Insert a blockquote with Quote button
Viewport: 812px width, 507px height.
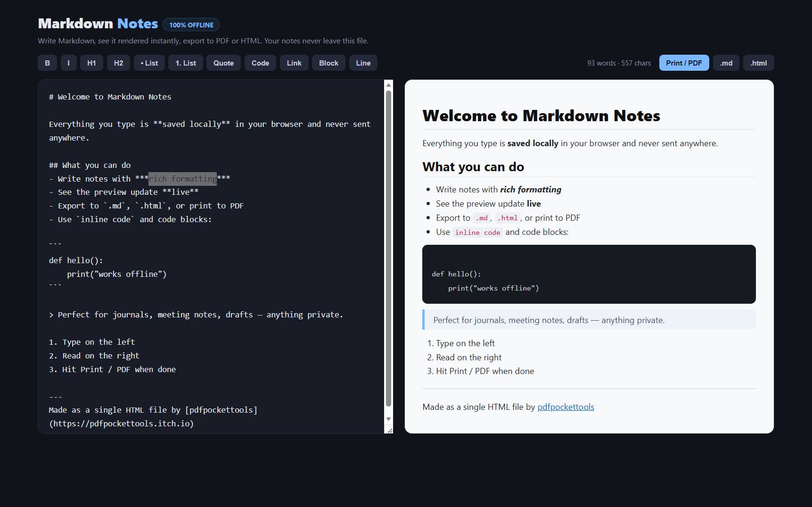pos(223,63)
